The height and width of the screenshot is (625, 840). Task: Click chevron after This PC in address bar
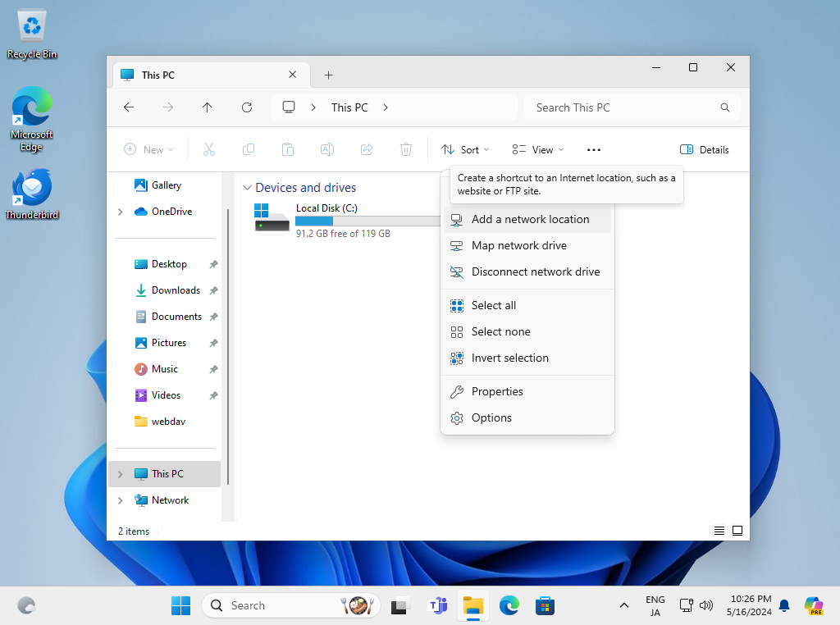click(386, 107)
